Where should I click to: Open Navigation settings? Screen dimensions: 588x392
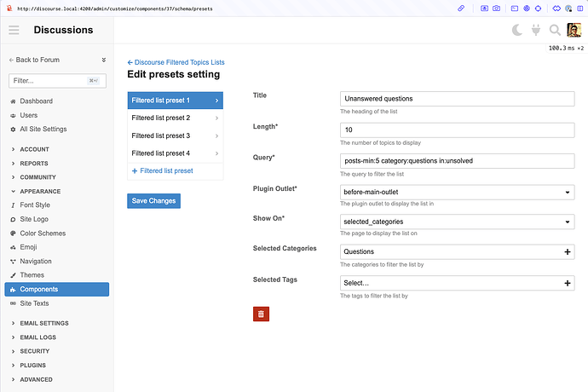click(x=36, y=261)
